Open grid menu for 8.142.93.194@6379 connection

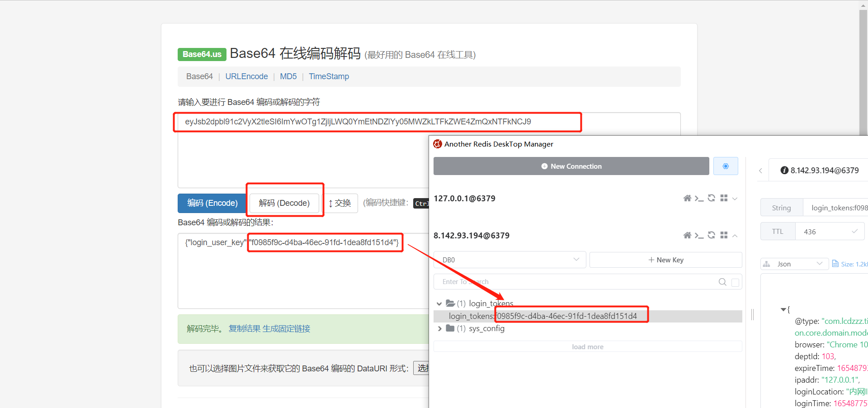(724, 235)
